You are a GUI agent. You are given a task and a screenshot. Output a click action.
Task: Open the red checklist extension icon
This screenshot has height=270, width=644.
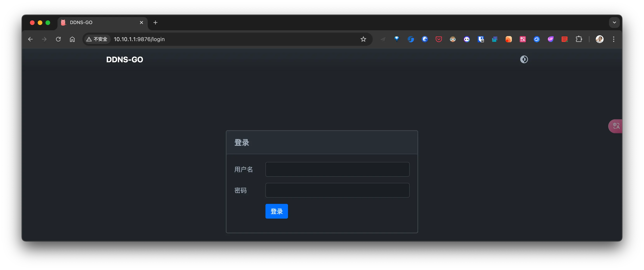tap(565, 39)
